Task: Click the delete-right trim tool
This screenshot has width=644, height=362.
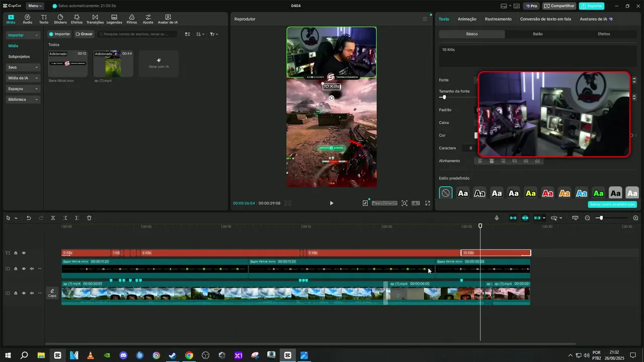Action: pos(77,218)
